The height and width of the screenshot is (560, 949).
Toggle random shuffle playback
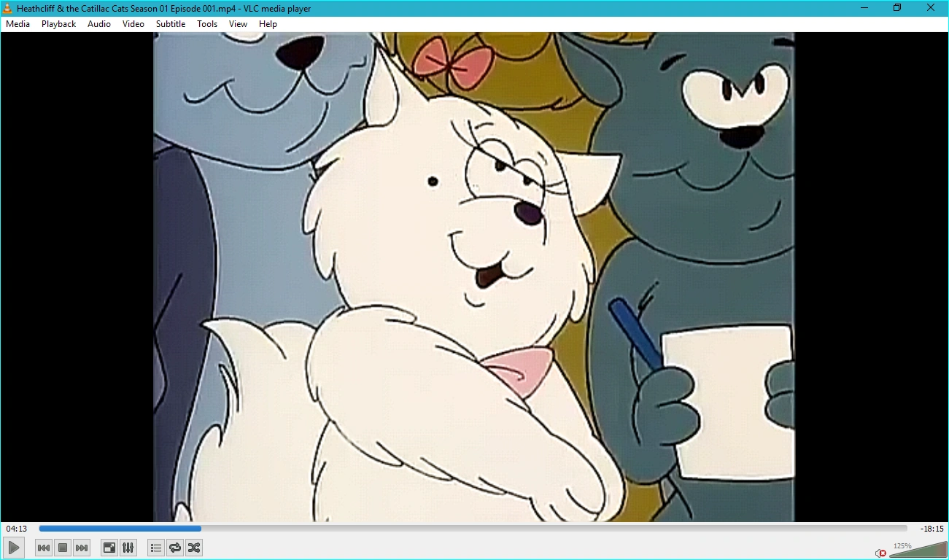pos(194,548)
